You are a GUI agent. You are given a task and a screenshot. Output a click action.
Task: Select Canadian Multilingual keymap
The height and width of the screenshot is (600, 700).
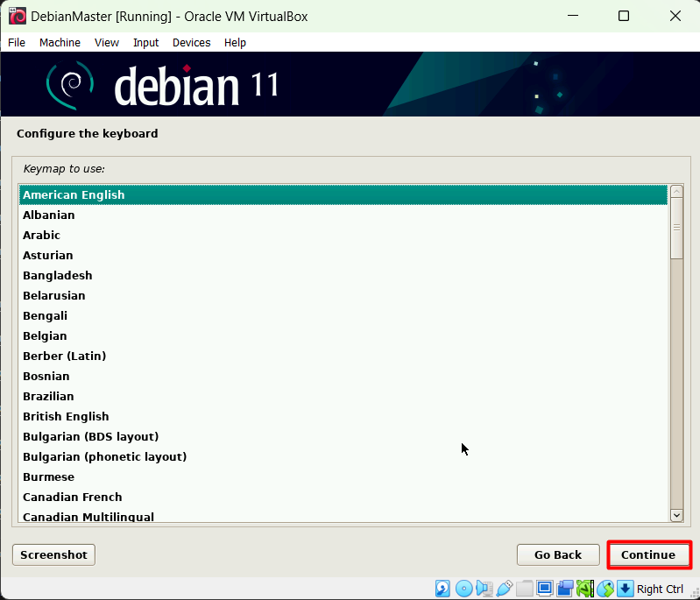tap(343, 515)
